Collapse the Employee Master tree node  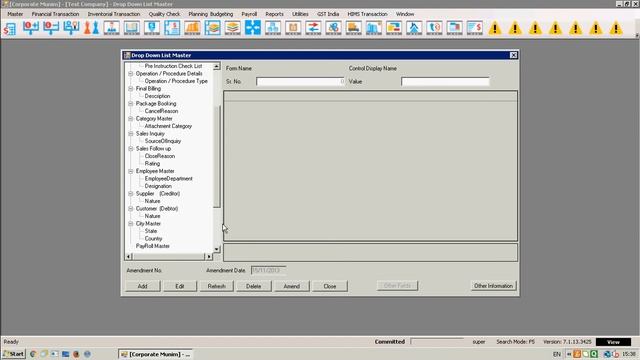(131, 171)
